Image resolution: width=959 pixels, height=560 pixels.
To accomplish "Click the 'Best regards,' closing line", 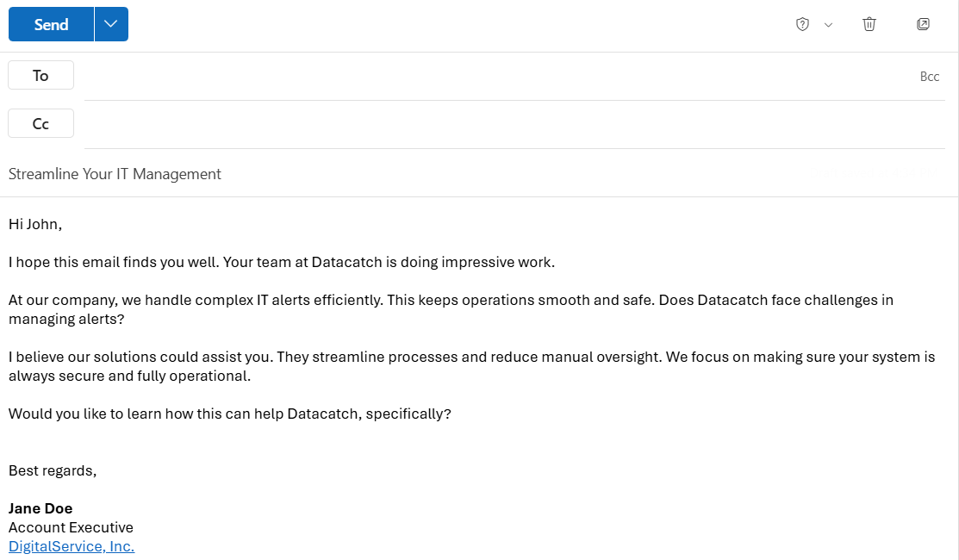I will coord(53,470).
